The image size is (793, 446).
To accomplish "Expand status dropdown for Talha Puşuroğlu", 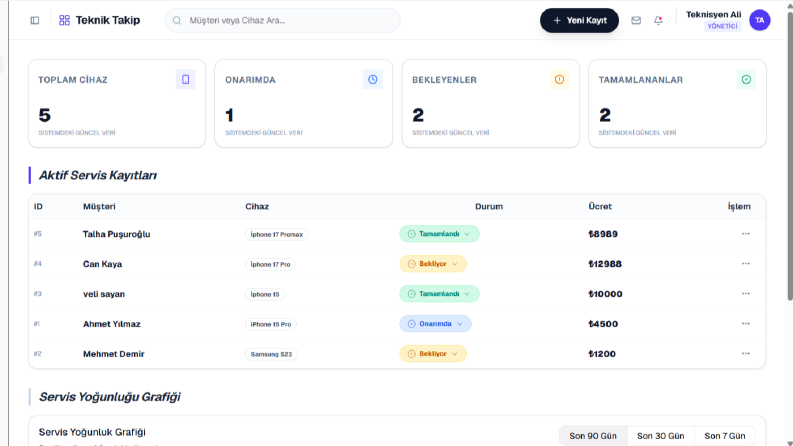I will point(439,234).
